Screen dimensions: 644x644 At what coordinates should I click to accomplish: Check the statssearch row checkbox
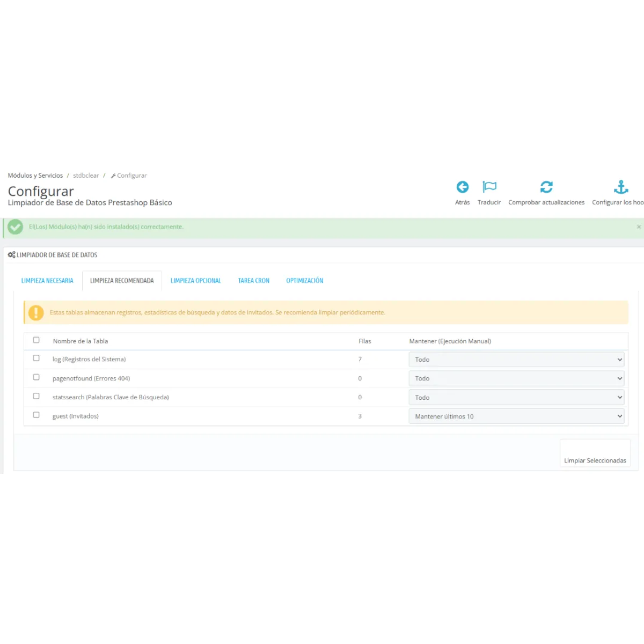click(x=36, y=396)
